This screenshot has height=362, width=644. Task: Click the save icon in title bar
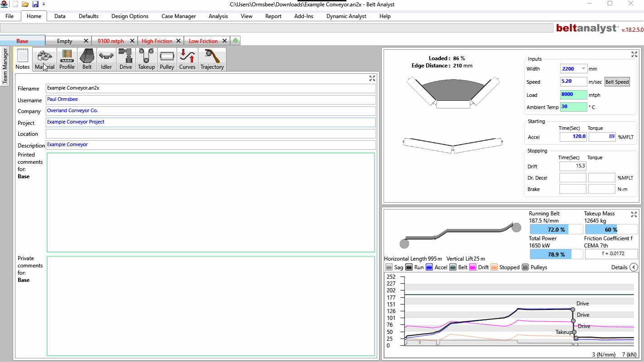coord(35,4)
